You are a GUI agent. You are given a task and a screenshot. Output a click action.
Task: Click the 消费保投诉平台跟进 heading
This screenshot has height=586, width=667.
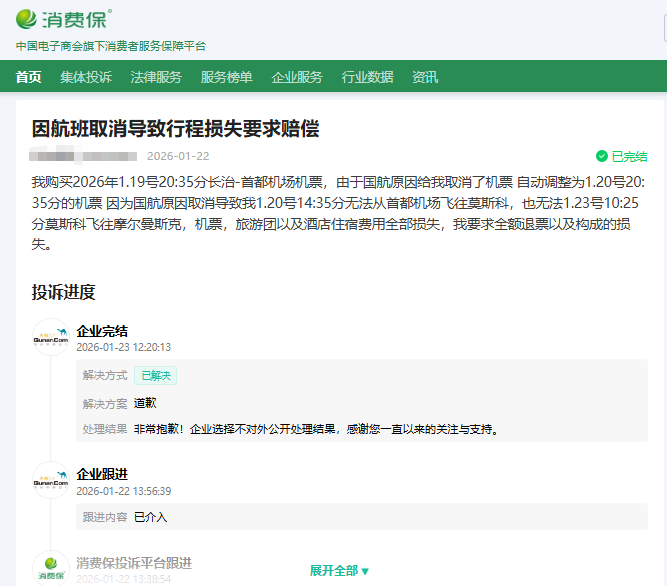pyautogui.click(x=134, y=563)
